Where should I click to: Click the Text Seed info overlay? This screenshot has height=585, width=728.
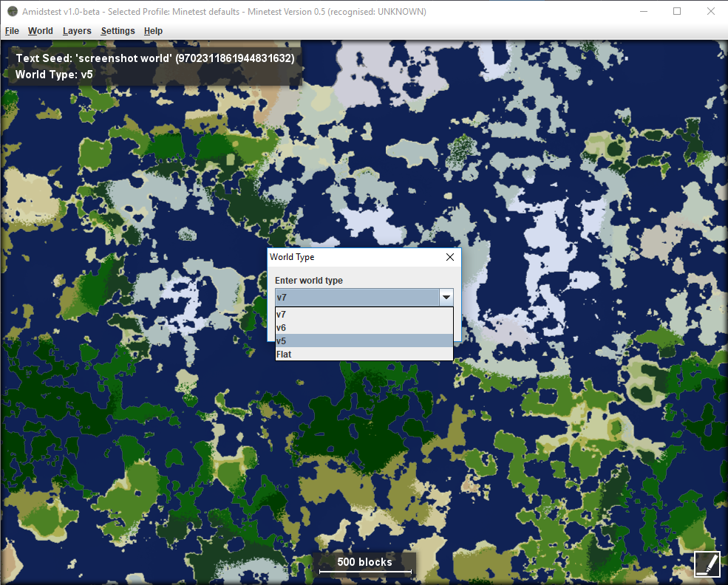[x=155, y=58]
